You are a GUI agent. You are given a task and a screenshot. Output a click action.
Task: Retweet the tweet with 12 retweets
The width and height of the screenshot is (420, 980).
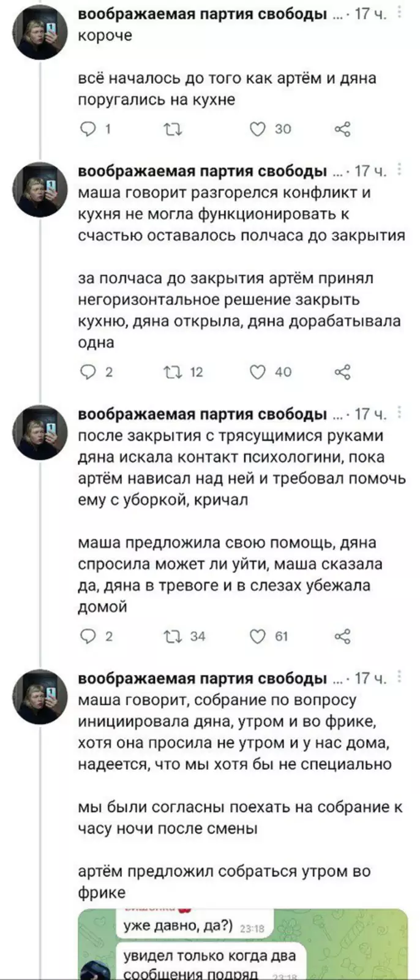point(173,372)
